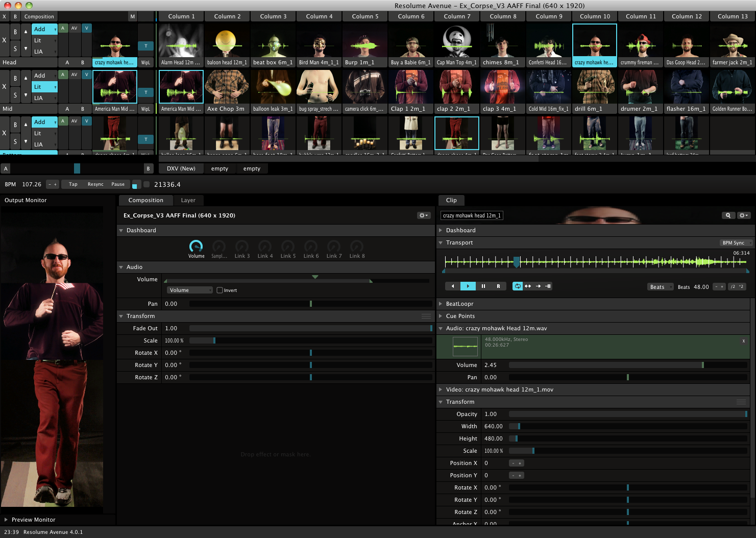756x538 pixels.
Task: Remove audio track with the x button
Action: coord(743,341)
